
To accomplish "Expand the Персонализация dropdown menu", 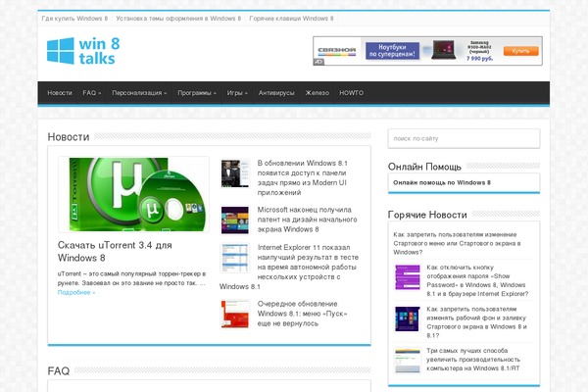I will [139, 93].
